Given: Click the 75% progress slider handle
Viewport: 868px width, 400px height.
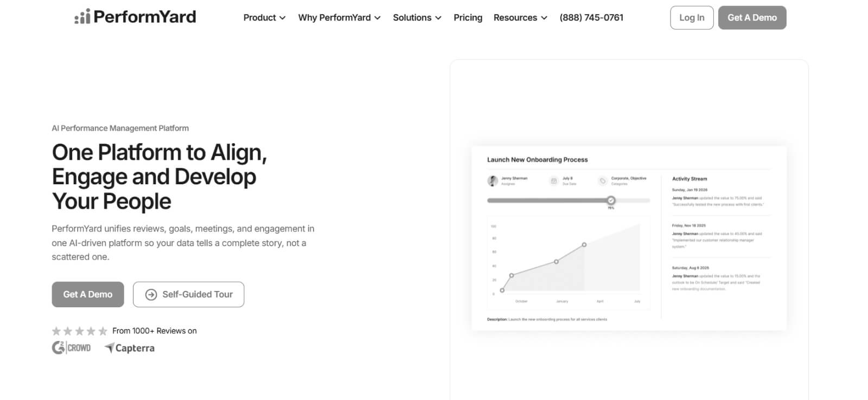Looking at the screenshot, I should pyautogui.click(x=611, y=201).
